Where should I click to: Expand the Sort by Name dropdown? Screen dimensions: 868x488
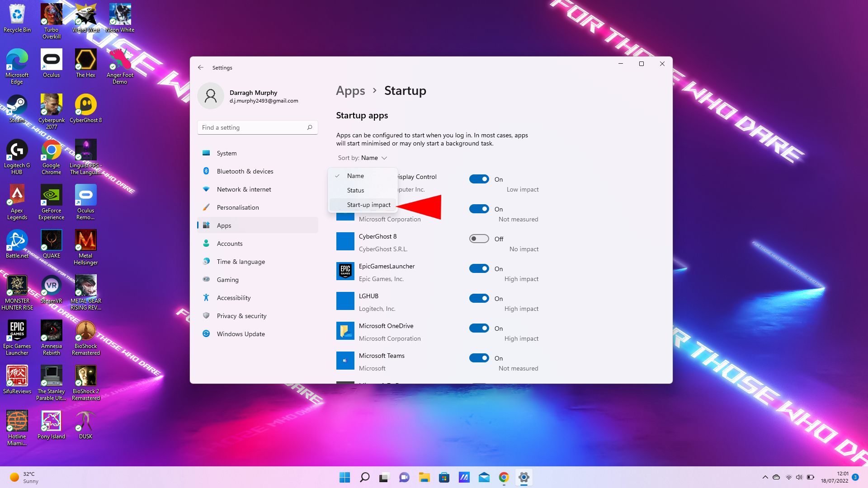363,157
